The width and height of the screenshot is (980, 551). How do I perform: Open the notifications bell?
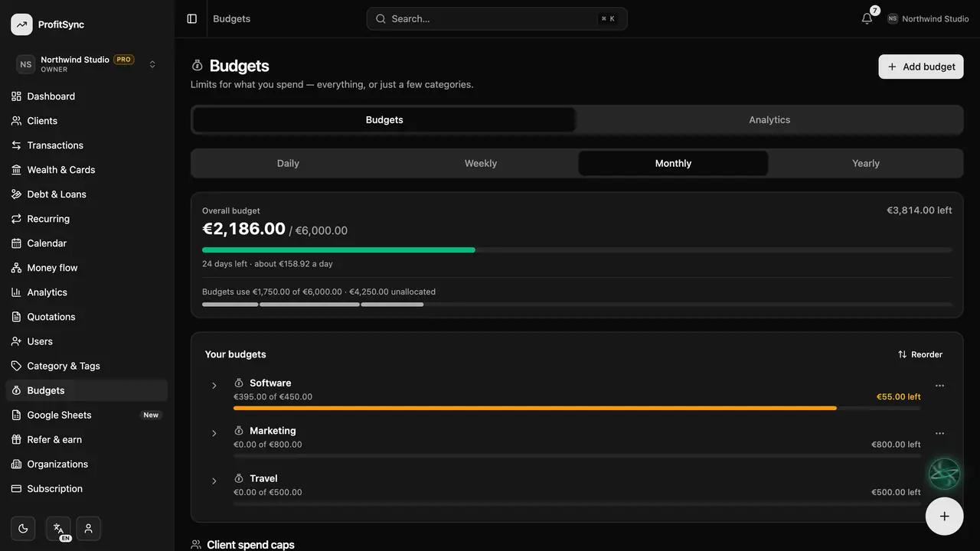tap(867, 18)
